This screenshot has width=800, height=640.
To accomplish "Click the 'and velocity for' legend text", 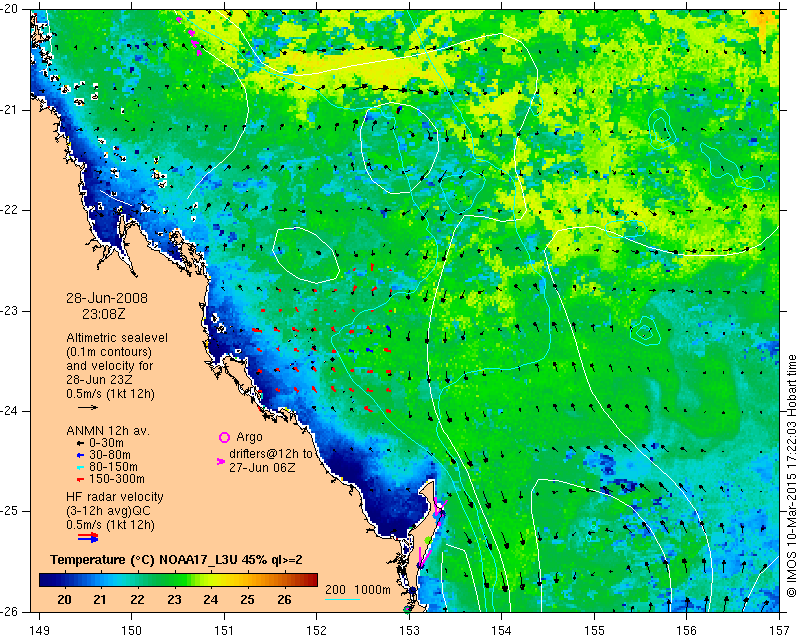I will click(110, 366).
